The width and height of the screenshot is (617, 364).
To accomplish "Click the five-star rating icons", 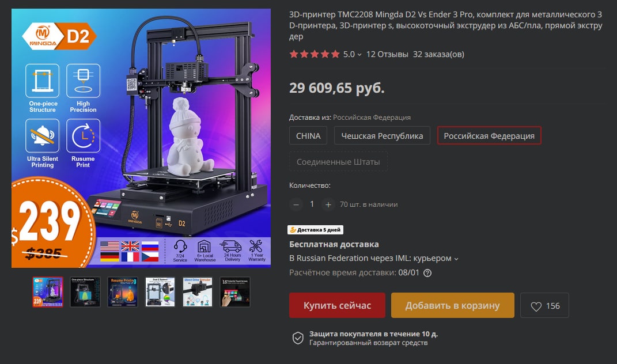I will [x=315, y=54].
